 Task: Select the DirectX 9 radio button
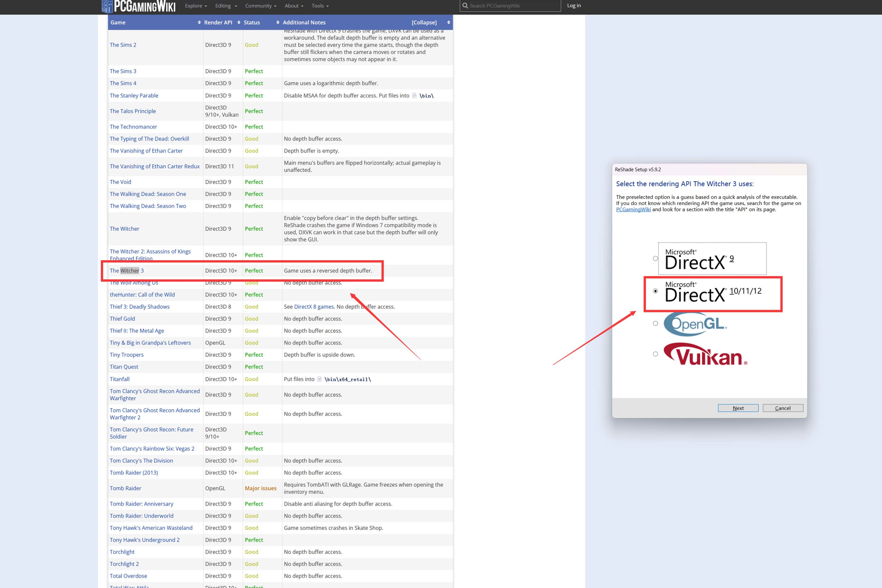(655, 258)
